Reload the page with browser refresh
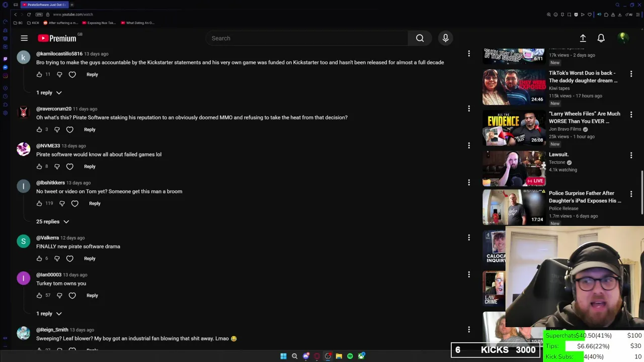644x362 pixels. point(29,15)
